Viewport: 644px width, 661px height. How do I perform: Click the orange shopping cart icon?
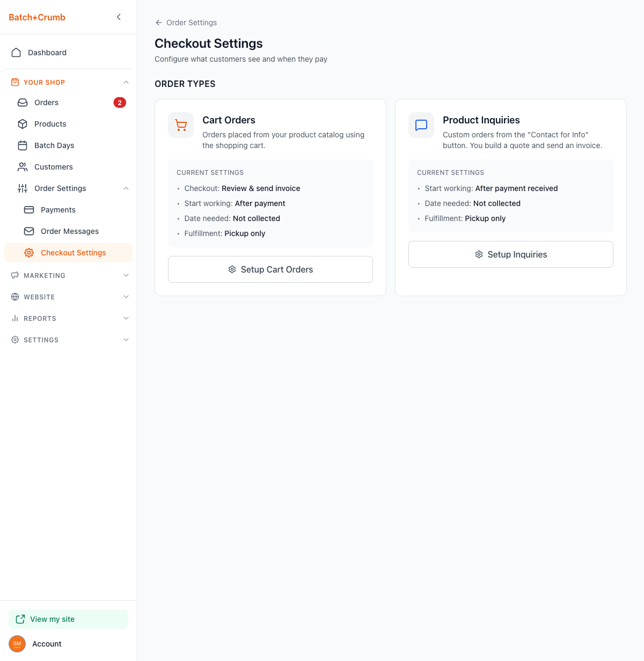click(181, 125)
